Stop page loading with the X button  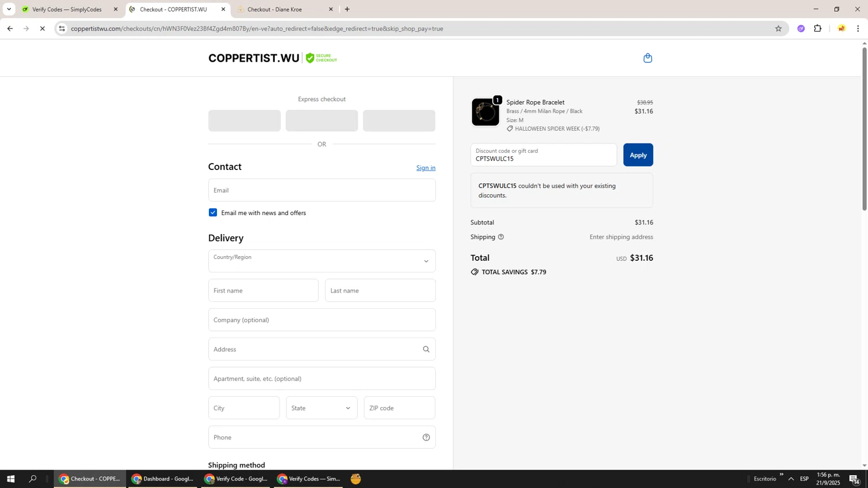coord(42,28)
